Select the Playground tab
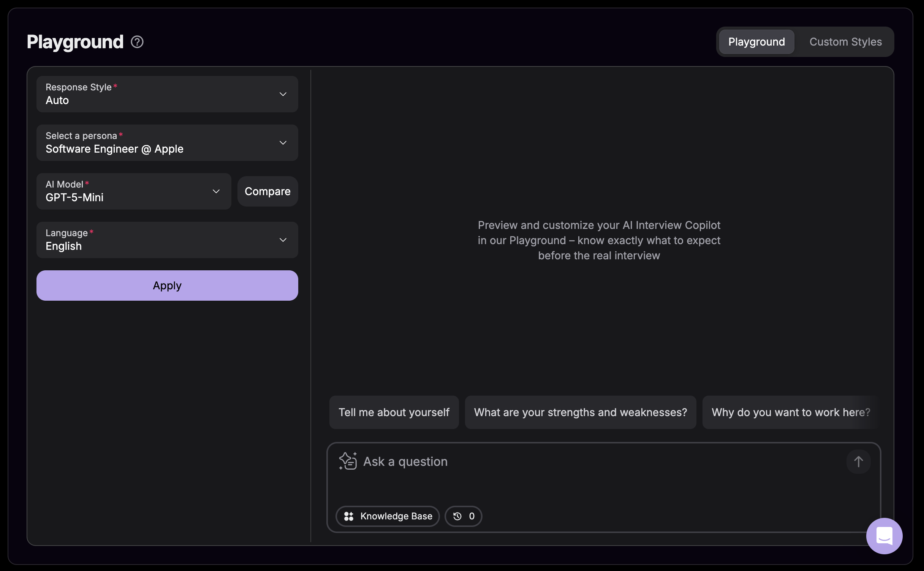The image size is (924, 571). 756,42
